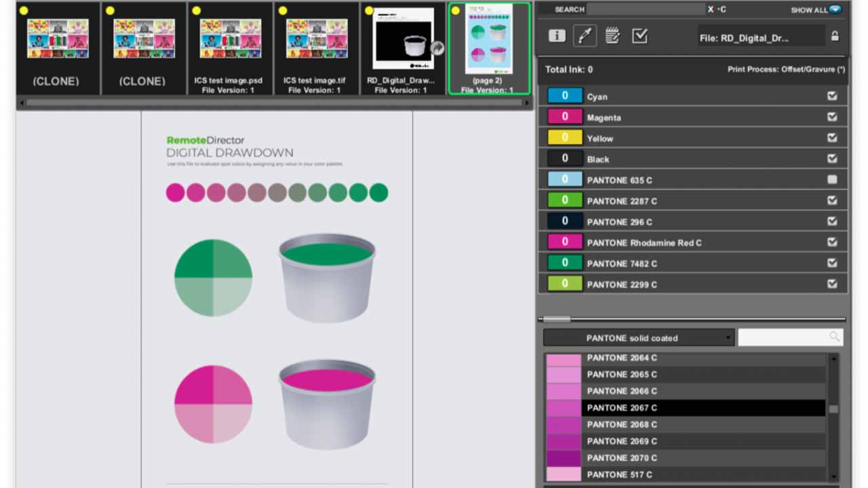Click the yellow status dot on the first clone thumbnail
This screenshot has width=868, height=488.
(25, 10)
